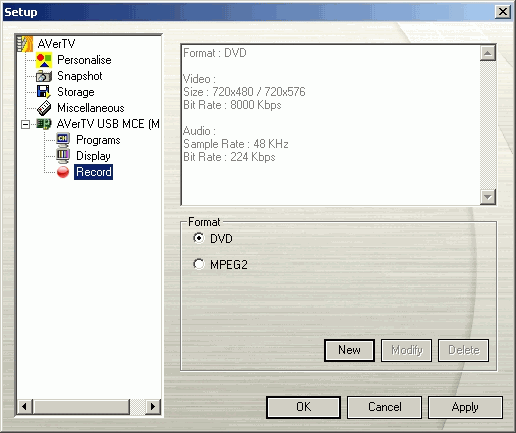516x433 pixels.
Task: Select the DVD format radio button
Action: 199,238
